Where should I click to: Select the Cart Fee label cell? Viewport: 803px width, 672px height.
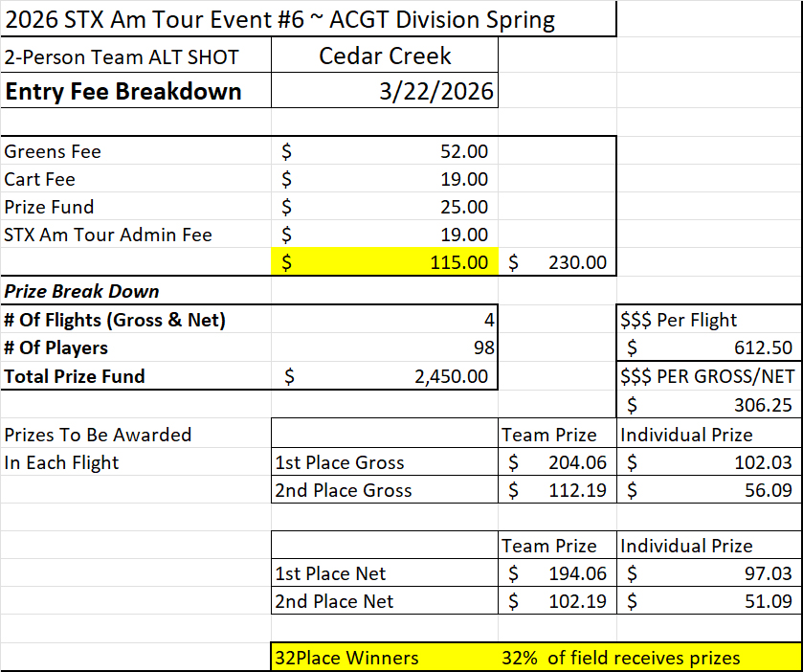(40, 179)
